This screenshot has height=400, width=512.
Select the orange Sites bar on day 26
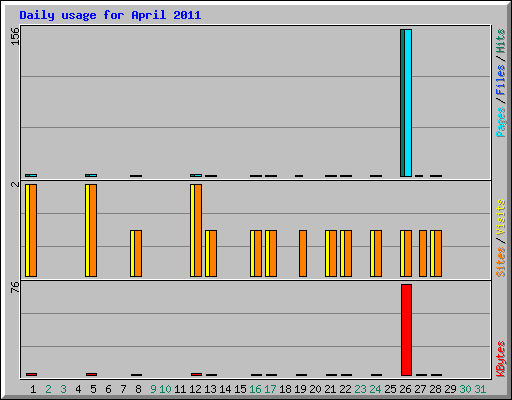[x=408, y=253]
